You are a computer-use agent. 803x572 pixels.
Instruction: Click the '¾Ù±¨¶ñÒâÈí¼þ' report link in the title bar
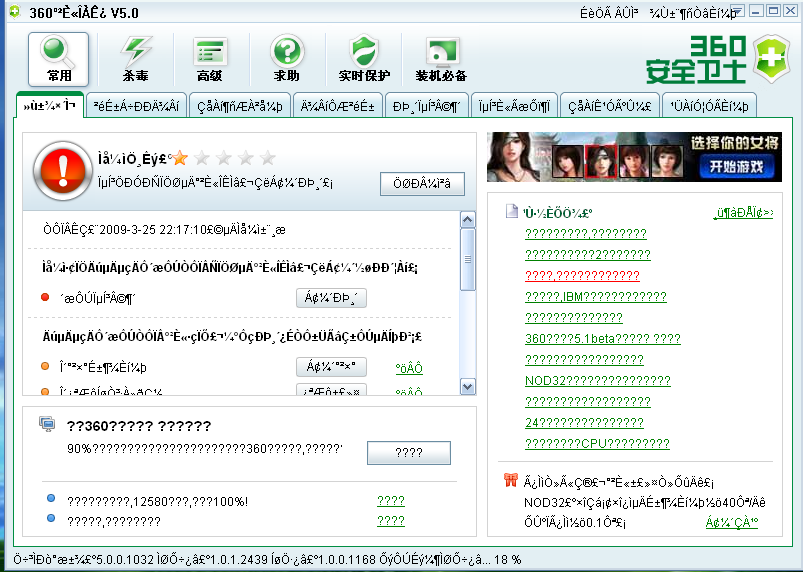coord(692,13)
